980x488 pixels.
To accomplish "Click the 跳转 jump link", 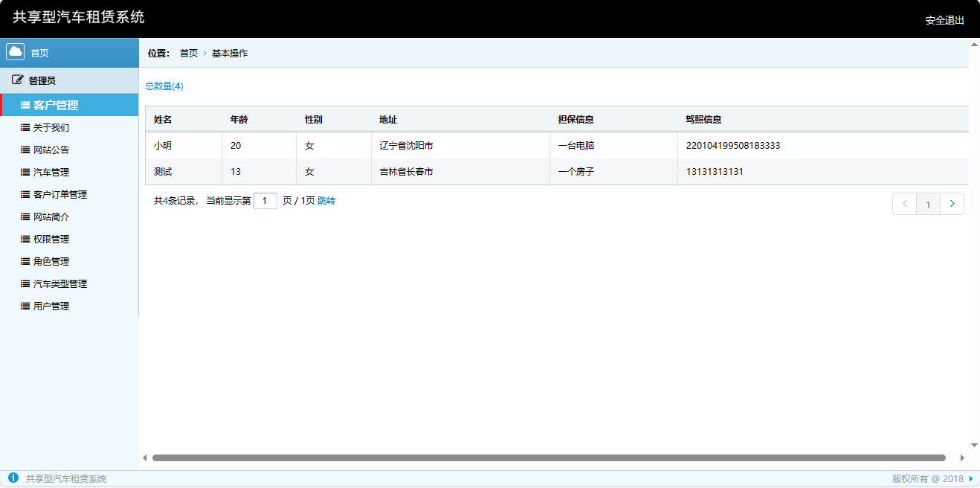I will (x=326, y=200).
